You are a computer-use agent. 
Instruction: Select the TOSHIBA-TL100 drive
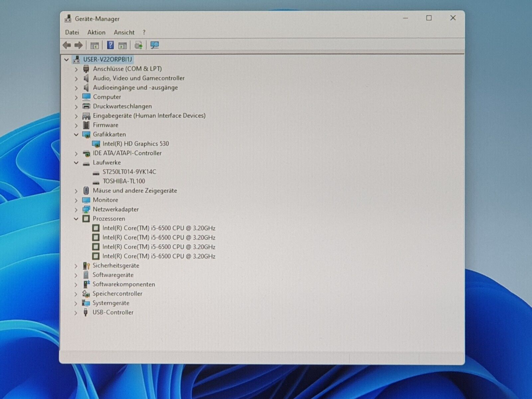[124, 181]
